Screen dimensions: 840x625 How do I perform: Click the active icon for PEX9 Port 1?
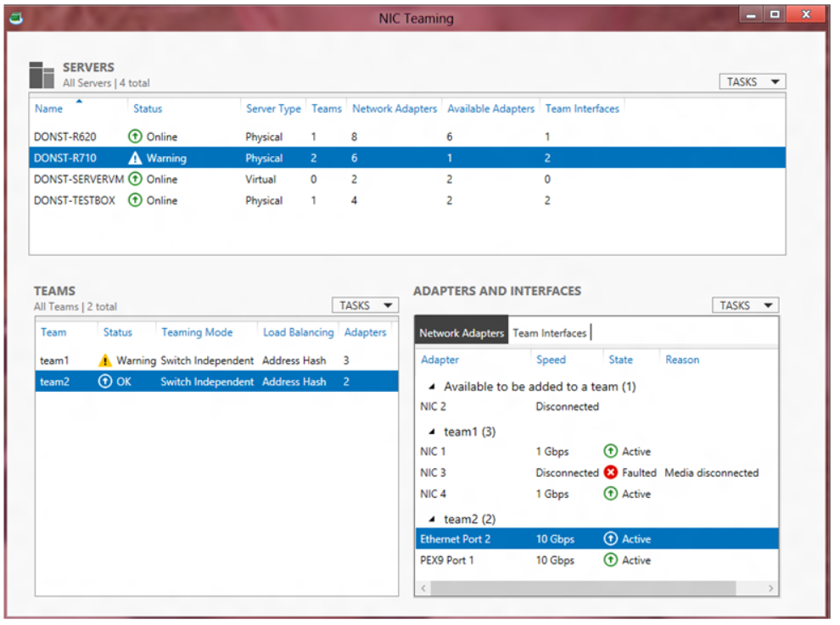coord(610,561)
